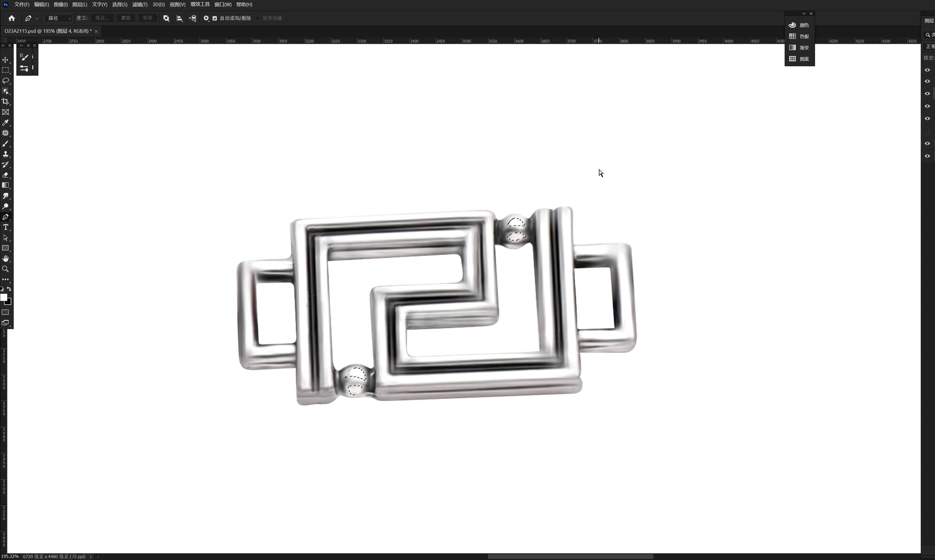The width and height of the screenshot is (935, 560).
Task: Activate the Hand tool
Action: [5, 259]
